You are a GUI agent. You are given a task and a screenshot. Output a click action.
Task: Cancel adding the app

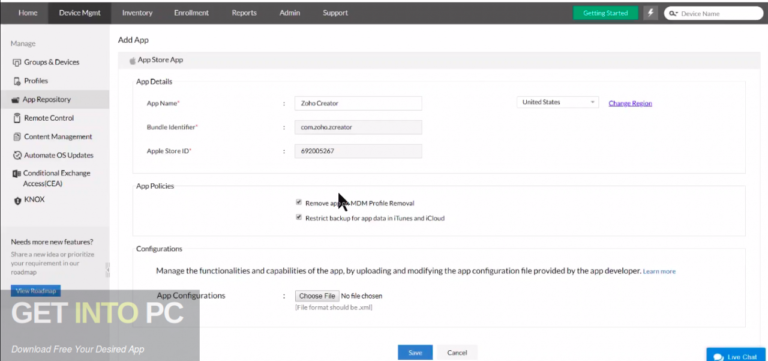click(x=457, y=353)
